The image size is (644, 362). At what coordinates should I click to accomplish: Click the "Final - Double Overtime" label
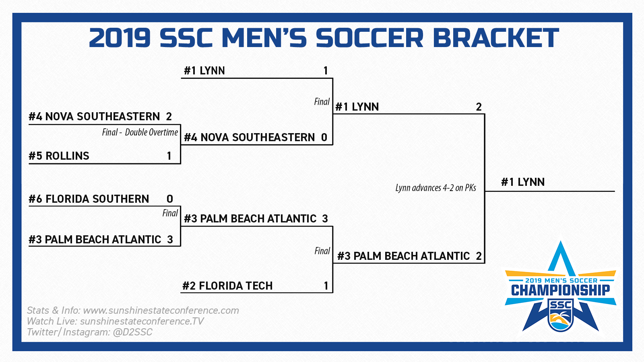(x=140, y=132)
